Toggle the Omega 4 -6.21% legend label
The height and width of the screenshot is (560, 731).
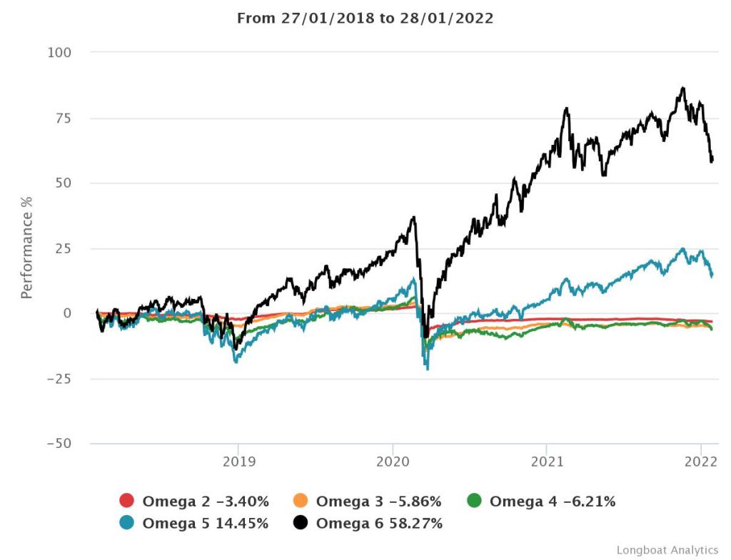[552, 502]
